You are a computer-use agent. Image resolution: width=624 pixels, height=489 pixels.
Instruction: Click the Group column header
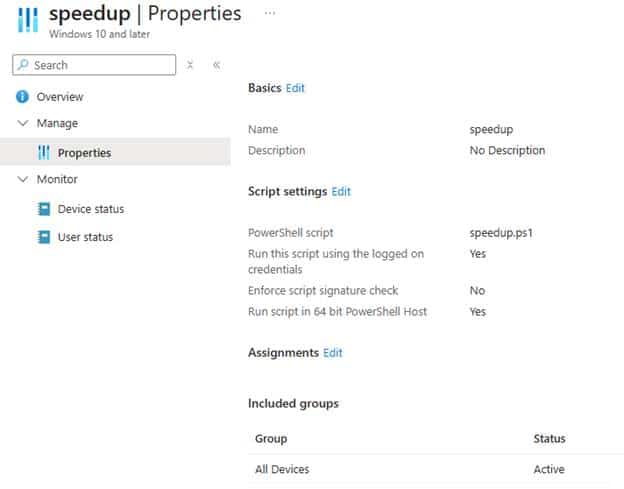point(271,438)
